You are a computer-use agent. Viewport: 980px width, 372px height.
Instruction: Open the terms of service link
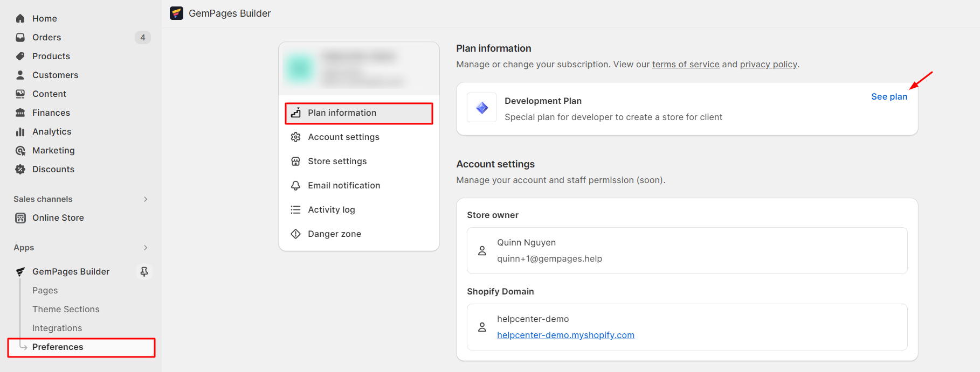point(685,65)
